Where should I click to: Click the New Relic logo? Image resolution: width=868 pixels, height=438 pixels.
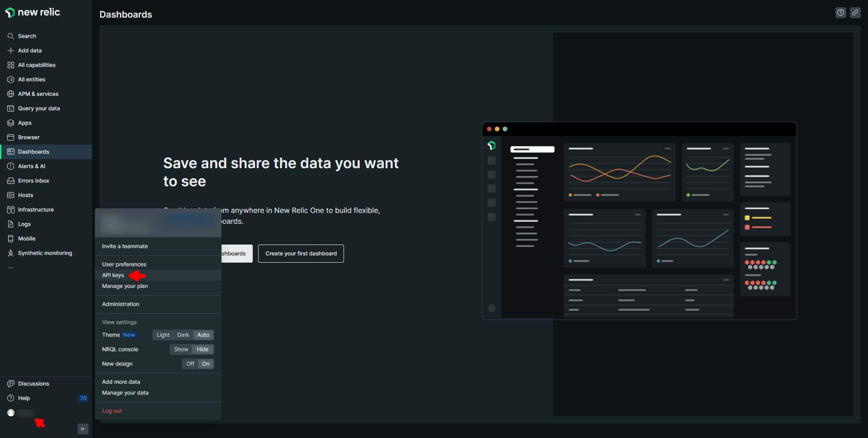click(x=33, y=12)
